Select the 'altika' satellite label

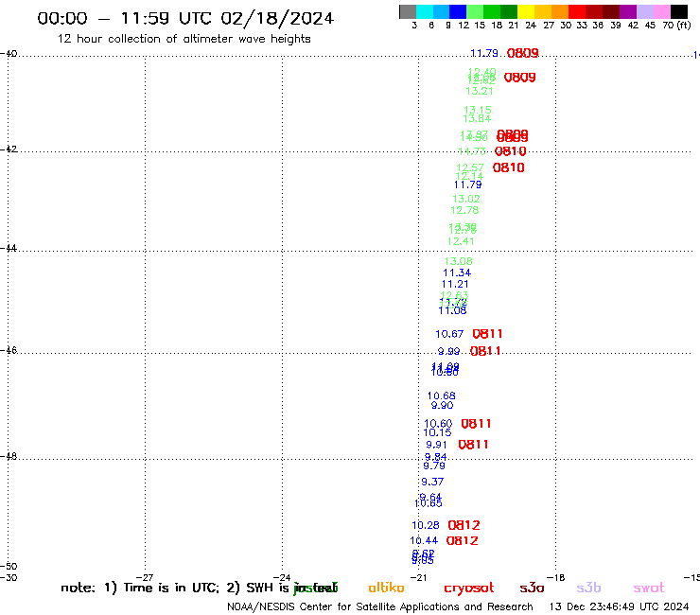[386, 588]
